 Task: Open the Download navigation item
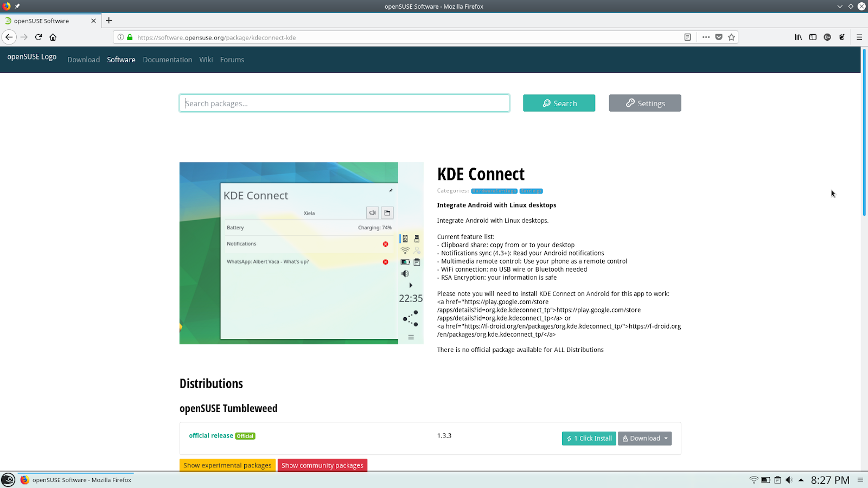tap(84, 60)
